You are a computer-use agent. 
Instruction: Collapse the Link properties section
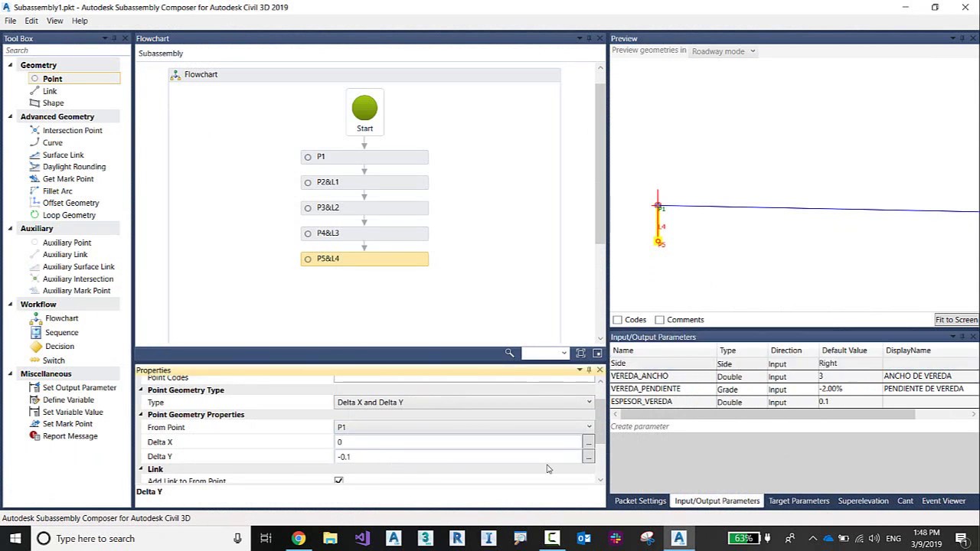pos(141,469)
